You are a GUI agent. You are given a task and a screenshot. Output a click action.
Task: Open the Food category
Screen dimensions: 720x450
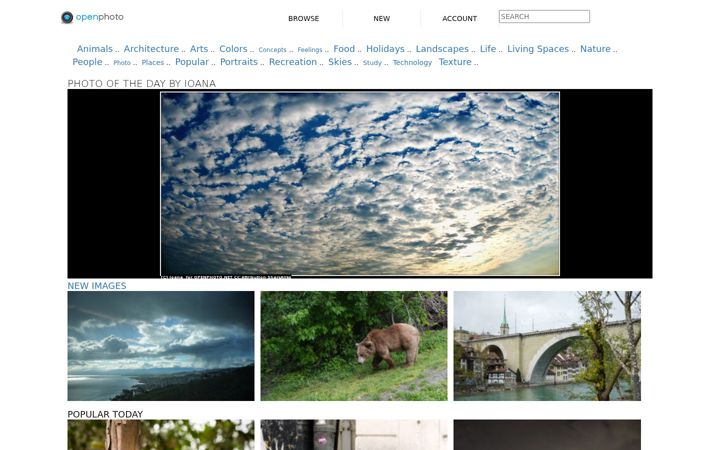pos(344,49)
